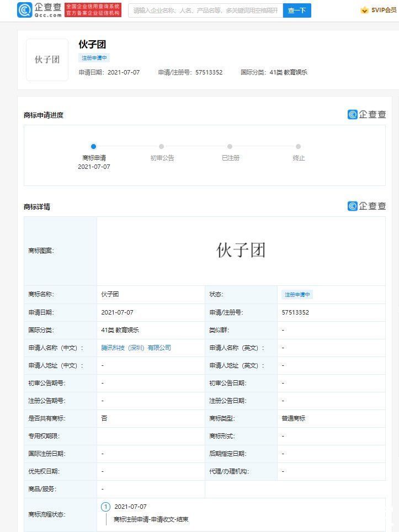
Task: Click the 注册申请中 tag under the title
Action: coord(94,58)
